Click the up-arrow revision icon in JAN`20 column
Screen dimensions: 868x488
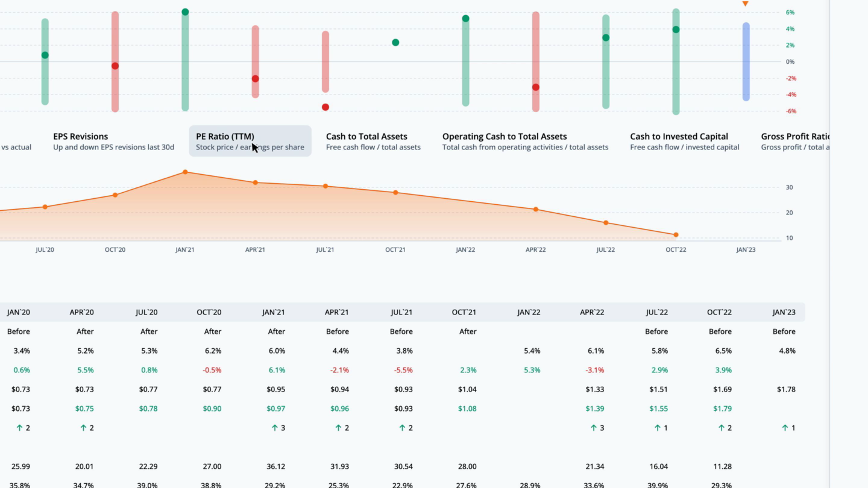pyautogui.click(x=19, y=428)
